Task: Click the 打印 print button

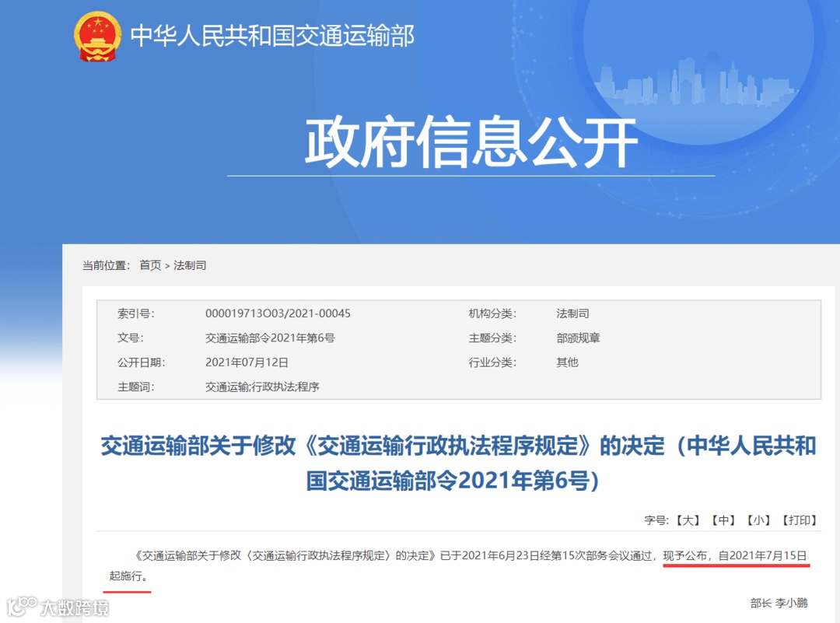Action: pos(800,520)
